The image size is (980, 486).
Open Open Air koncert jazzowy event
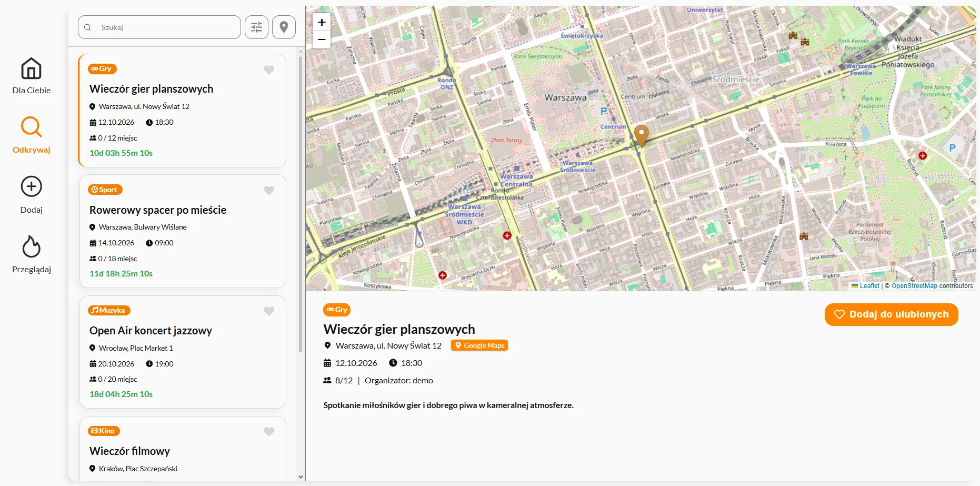183,352
